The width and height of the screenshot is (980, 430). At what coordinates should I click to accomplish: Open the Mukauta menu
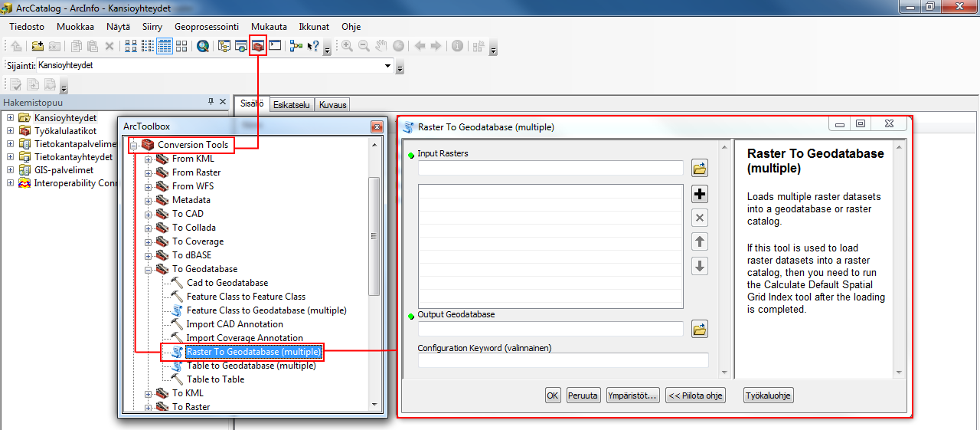[x=269, y=26]
